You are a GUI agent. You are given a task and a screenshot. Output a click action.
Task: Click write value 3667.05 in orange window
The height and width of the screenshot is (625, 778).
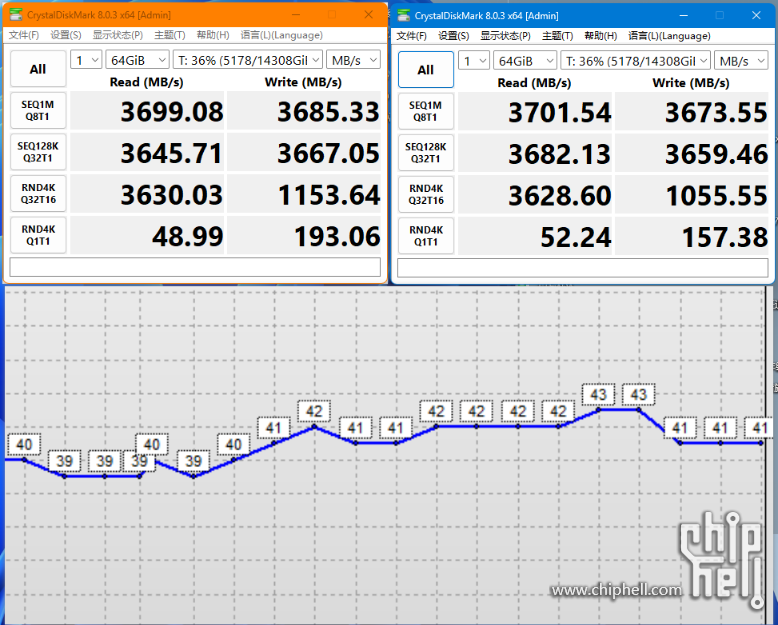pyautogui.click(x=304, y=152)
